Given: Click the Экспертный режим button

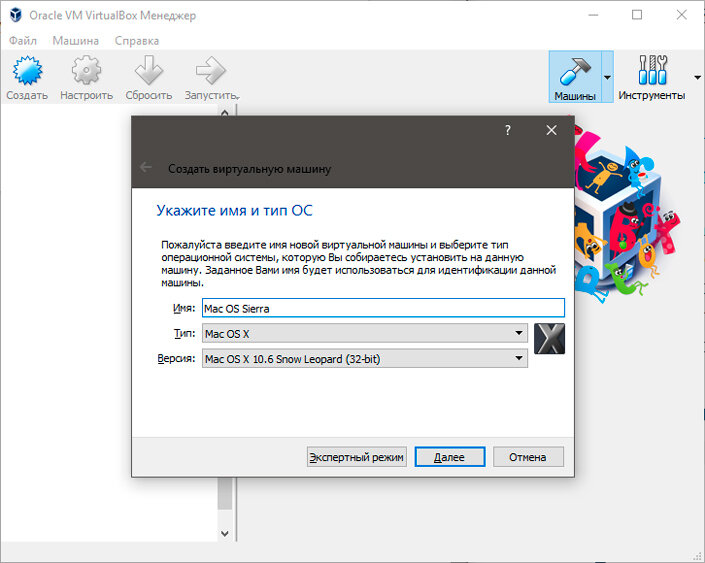Looking at the screenshot, I should (x=357, y=457).
